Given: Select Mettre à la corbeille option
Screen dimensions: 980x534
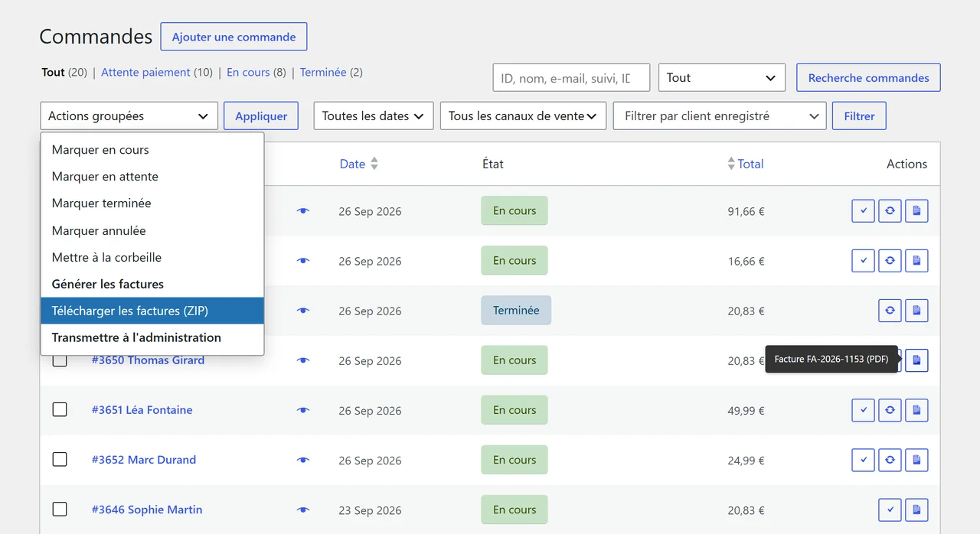Looking at the screenshot, I should [152, 257].
